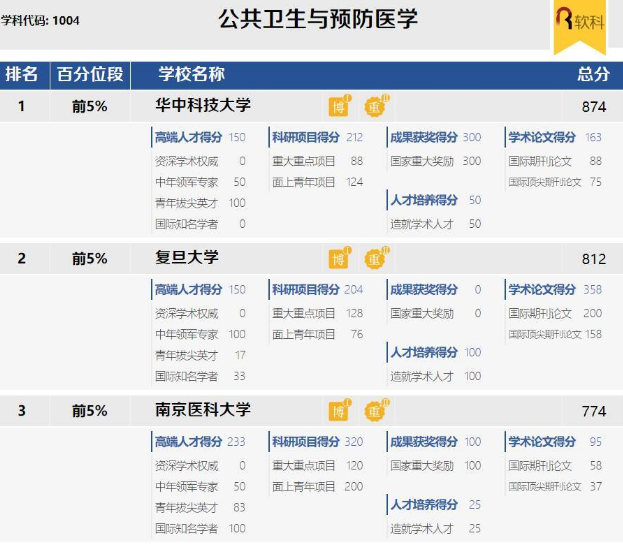Click 国际期刊论文 200 under 复旦大学

tap(555, 314)
